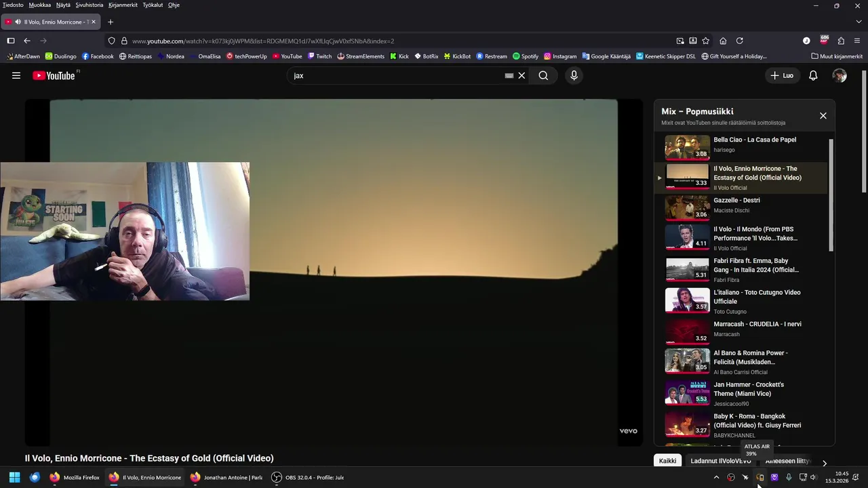The width and height of the screenshot is (868, 488).
Task: Go to Firefox home page icon
Action: click(x=723, y=41)
